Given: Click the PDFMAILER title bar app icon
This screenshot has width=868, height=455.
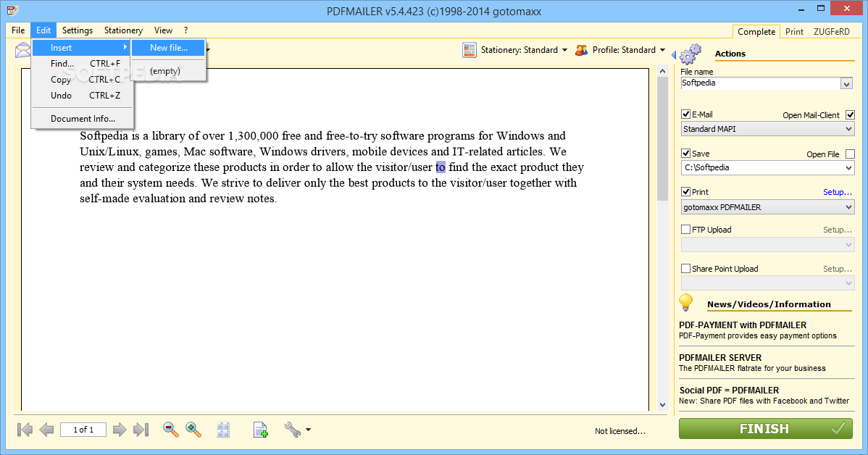Looking at the screenshot, I should (x=12, y=10).
